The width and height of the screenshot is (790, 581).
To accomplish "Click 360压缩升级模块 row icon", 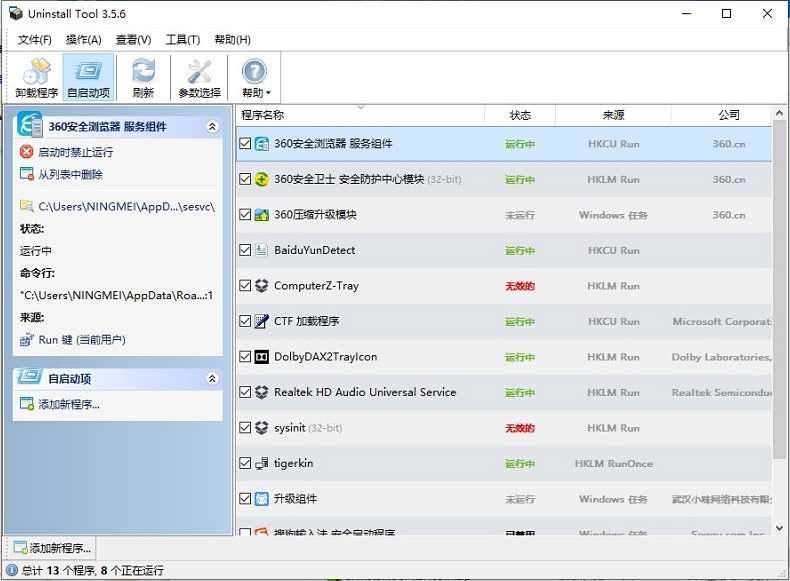I will 261,215.
